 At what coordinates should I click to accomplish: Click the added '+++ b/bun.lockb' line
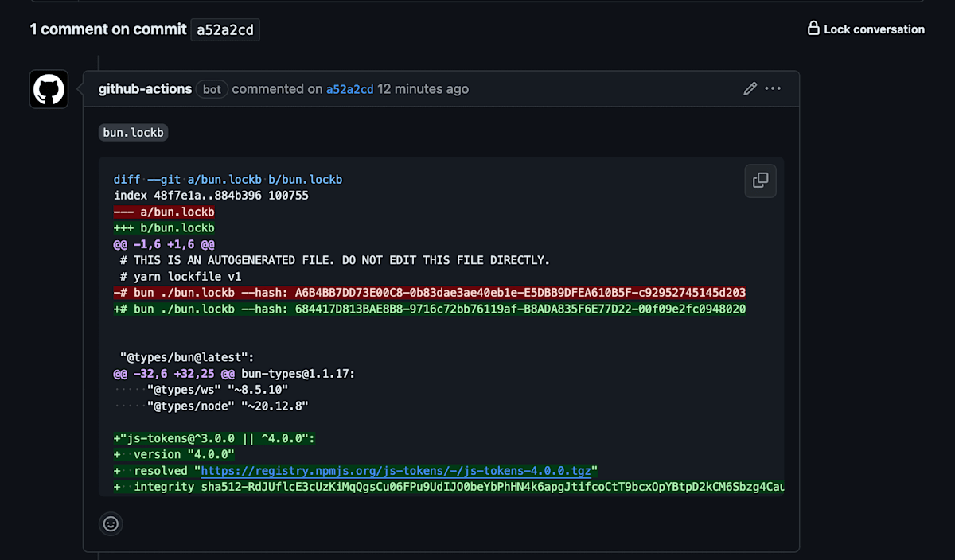164,228
